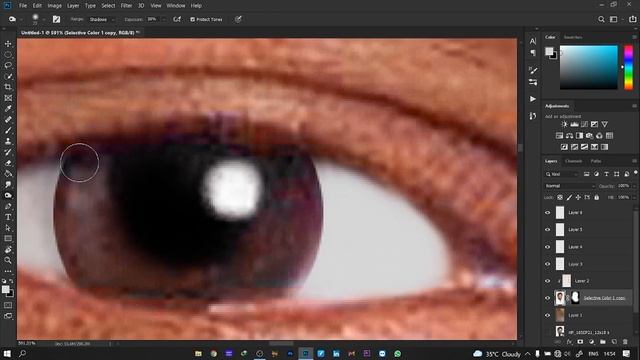The width and height of the screenshot is (640, 360).
Task: Add an Exposure adjustment
Action: (x=594, y=124)
